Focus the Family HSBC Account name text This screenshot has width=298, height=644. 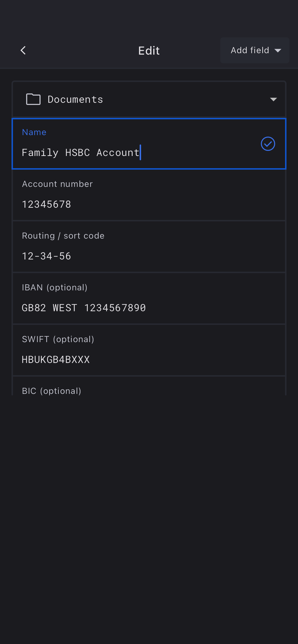[x=80, y=153]
